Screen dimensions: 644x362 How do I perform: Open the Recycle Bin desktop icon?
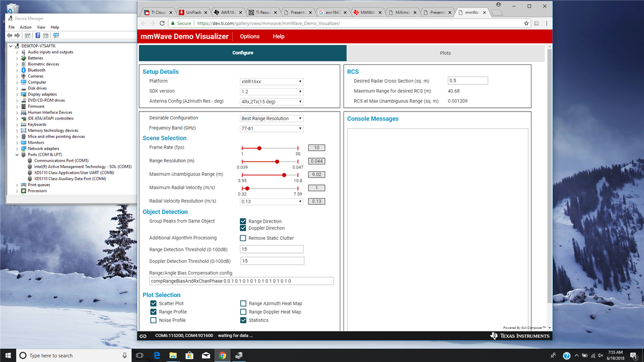(x=13, y=9)
